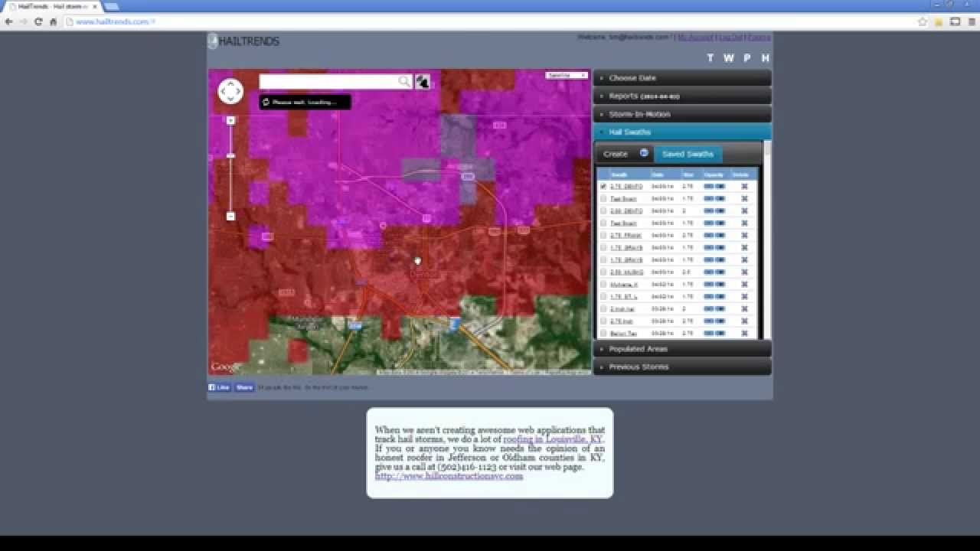Click the browser address bar
980x551 pixels.
pyautogui.click(x=490, y=21)
